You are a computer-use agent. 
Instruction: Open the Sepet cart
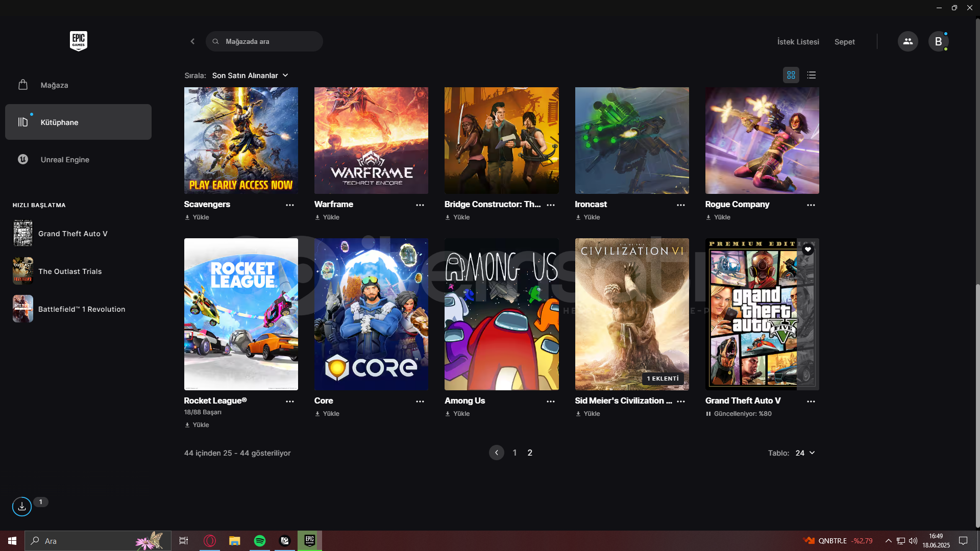(x=844, y=42)
